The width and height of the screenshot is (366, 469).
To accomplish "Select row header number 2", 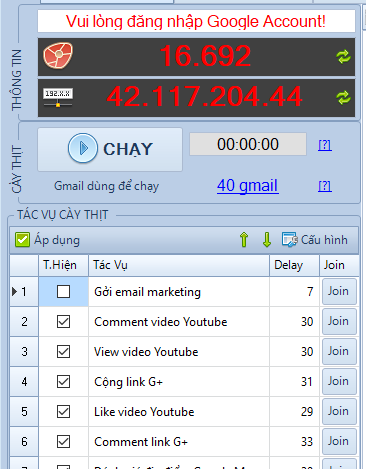I will [x=24, y=322].
